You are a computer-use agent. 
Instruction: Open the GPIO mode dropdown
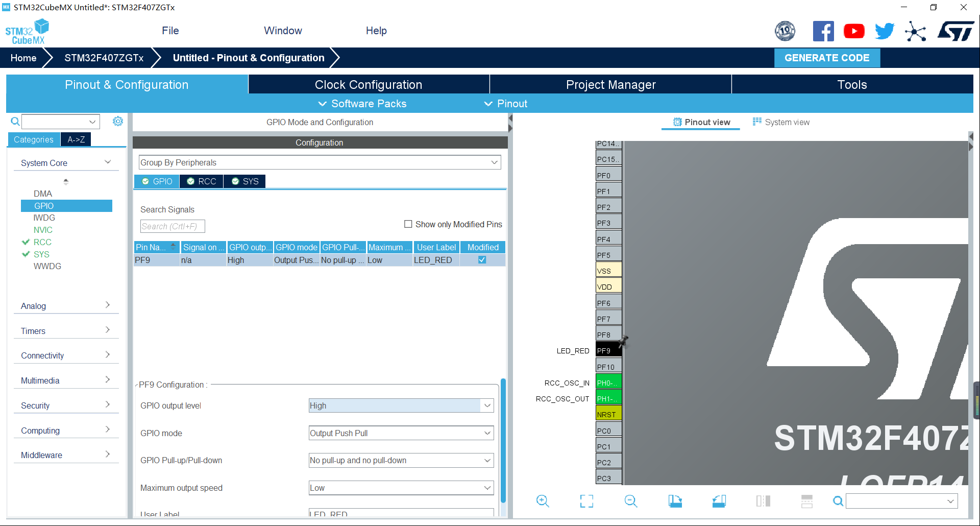(x=401, y=433)
